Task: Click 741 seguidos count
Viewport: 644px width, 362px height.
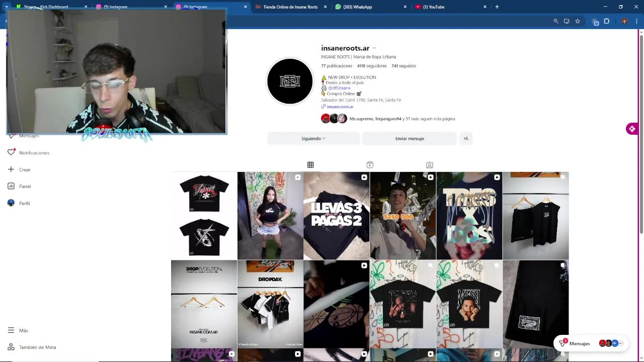Action: pyautogui.click(x=404, y=66)
